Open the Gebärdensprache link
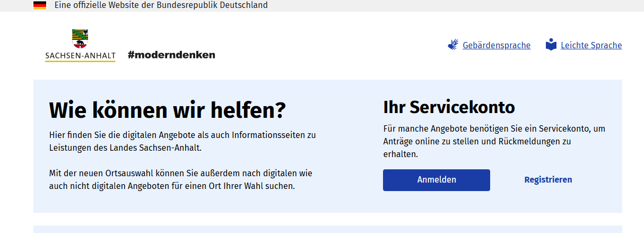The width and height of the screenshot is (644, 233). [x=497, y=46]
